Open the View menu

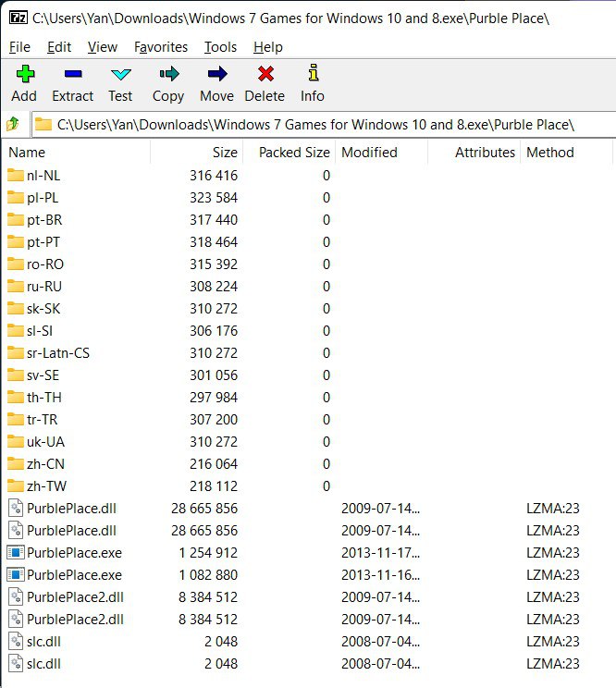[103, 47]
